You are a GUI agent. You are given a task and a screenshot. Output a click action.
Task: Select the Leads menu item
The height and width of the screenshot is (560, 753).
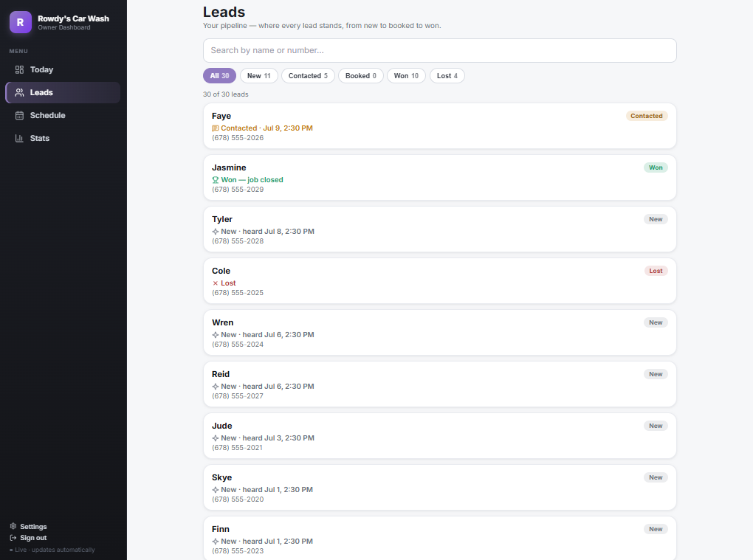63,93
